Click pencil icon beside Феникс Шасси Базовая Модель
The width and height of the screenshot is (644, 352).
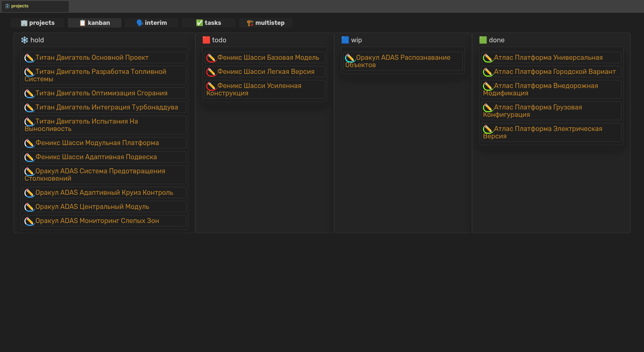tap(211, 58)
